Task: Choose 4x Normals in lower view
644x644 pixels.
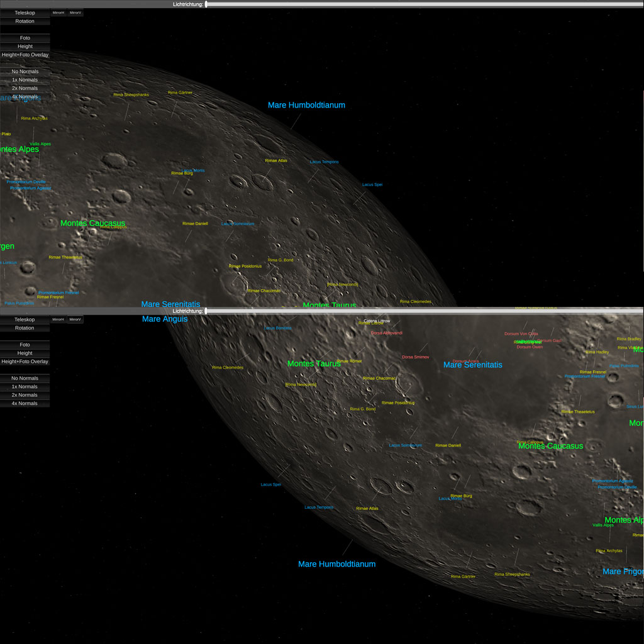Action: pos(25,403)
